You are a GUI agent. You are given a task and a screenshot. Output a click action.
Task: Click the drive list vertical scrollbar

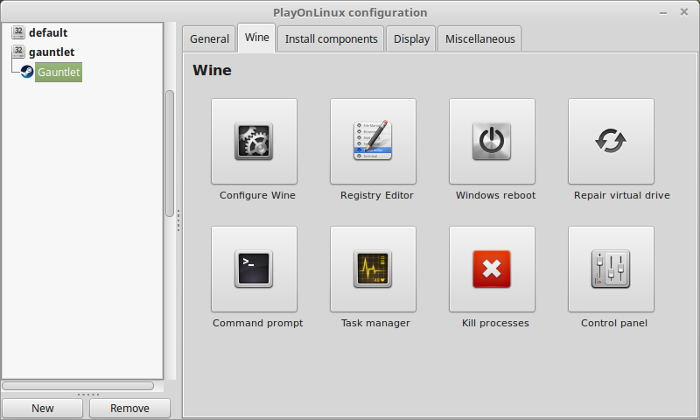tap(170, 154)
